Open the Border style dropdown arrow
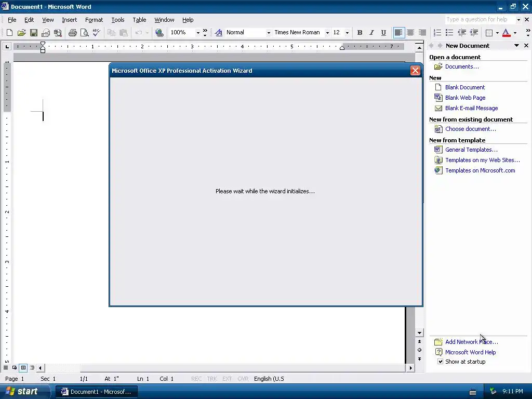The height and width of the screenshot is (399, 532). pyautogui.click(x=497, y=33)
